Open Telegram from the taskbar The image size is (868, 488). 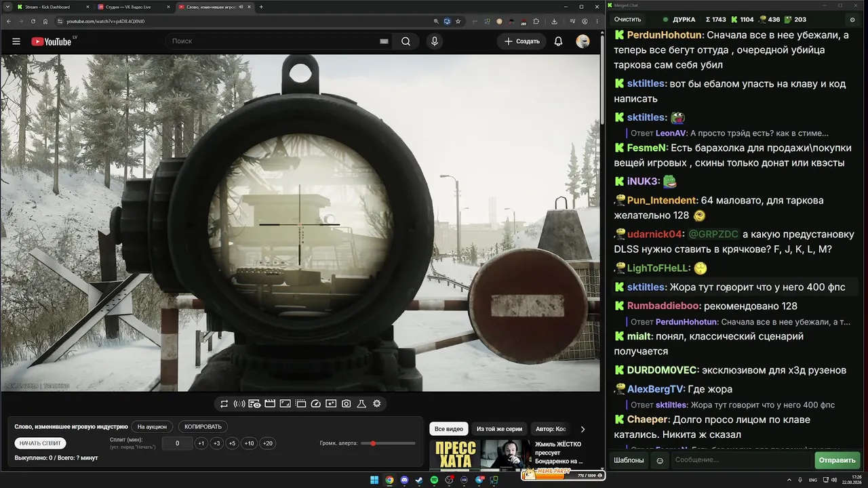(479, 480)
